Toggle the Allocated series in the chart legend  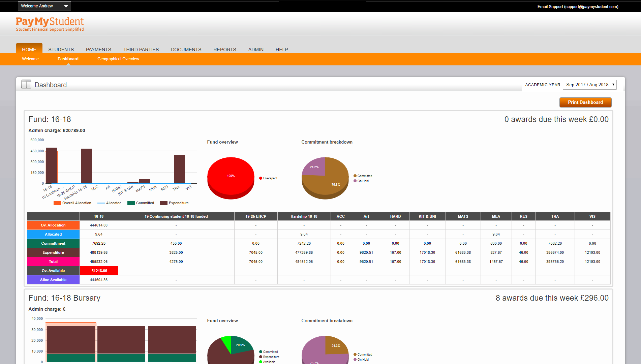[101, 203]
